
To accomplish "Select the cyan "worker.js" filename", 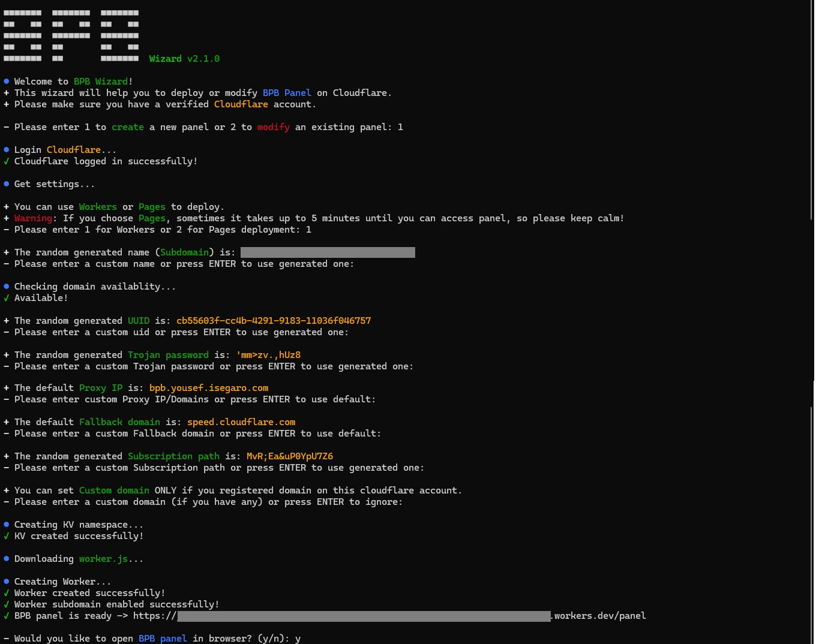I will 103,558.
